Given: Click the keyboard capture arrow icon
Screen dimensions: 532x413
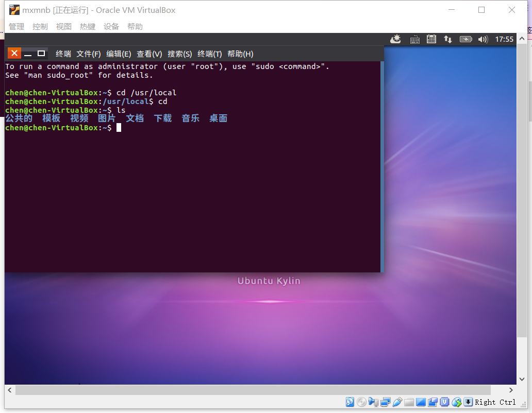Looking at the screenshot, I should [x=468, y=402].
